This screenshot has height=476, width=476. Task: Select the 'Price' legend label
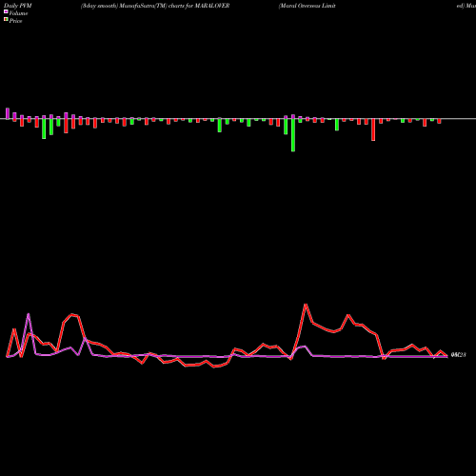pos(15,21)
